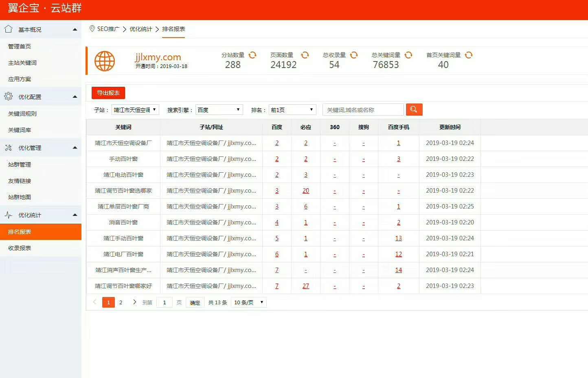Image resolution: width=588 pixels, height=378 pixels.
Task: Refresh the 总关键词量 count
Action: (x=408, y=55)
